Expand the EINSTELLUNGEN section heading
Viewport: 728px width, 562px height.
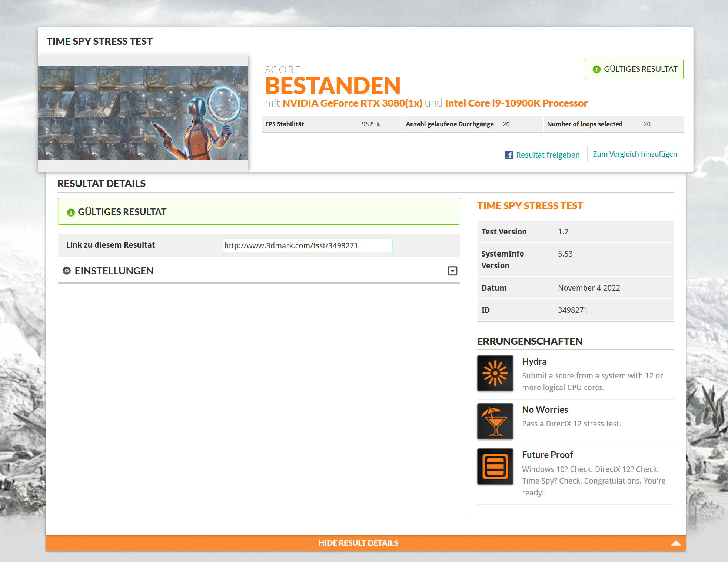coord(114,271)
